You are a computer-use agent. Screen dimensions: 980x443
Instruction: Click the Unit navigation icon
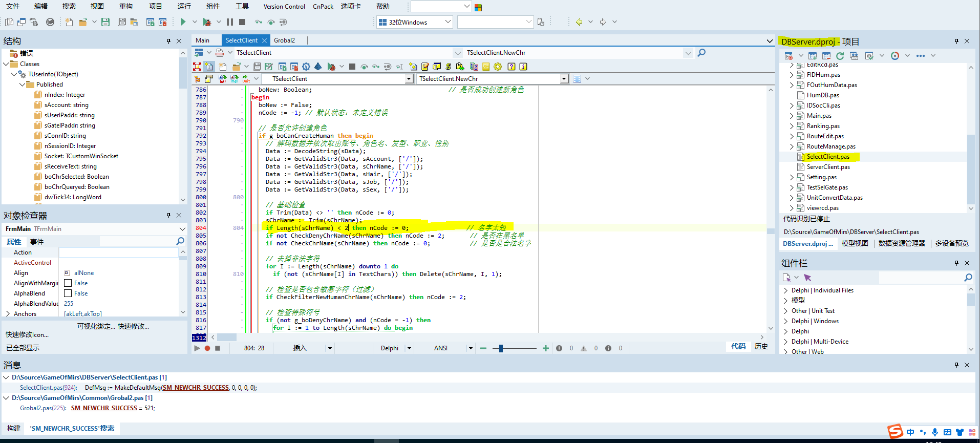pos(246,79)
